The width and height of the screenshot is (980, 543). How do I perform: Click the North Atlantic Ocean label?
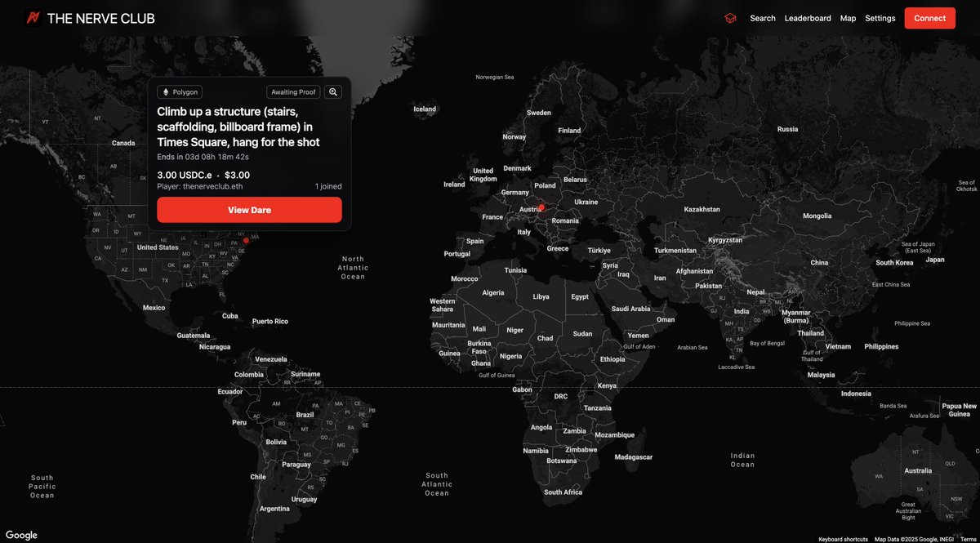[x=353, y=268]
